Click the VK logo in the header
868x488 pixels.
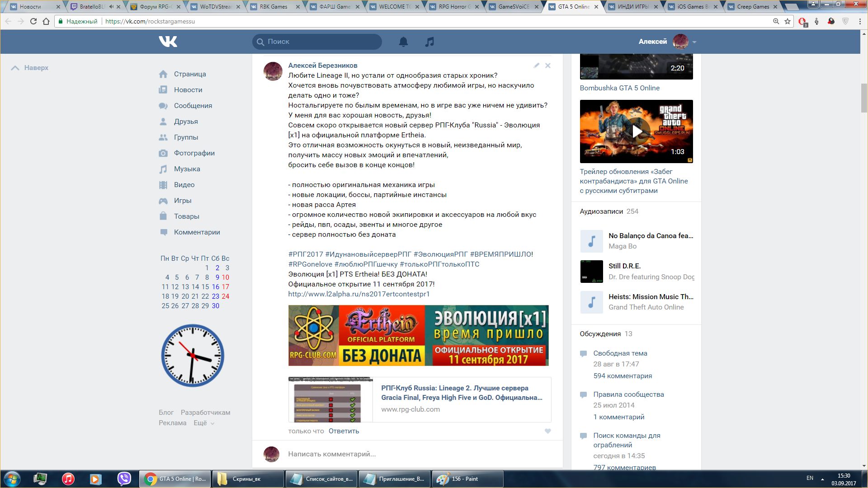point(168,42)
